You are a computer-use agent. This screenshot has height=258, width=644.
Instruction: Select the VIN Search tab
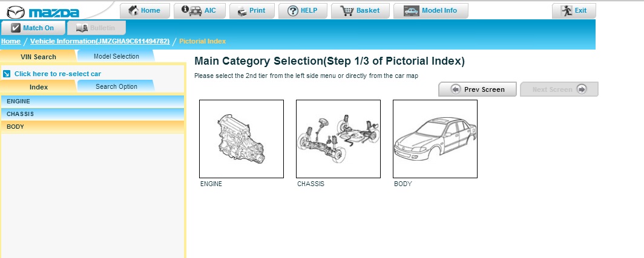pos(38,57)
